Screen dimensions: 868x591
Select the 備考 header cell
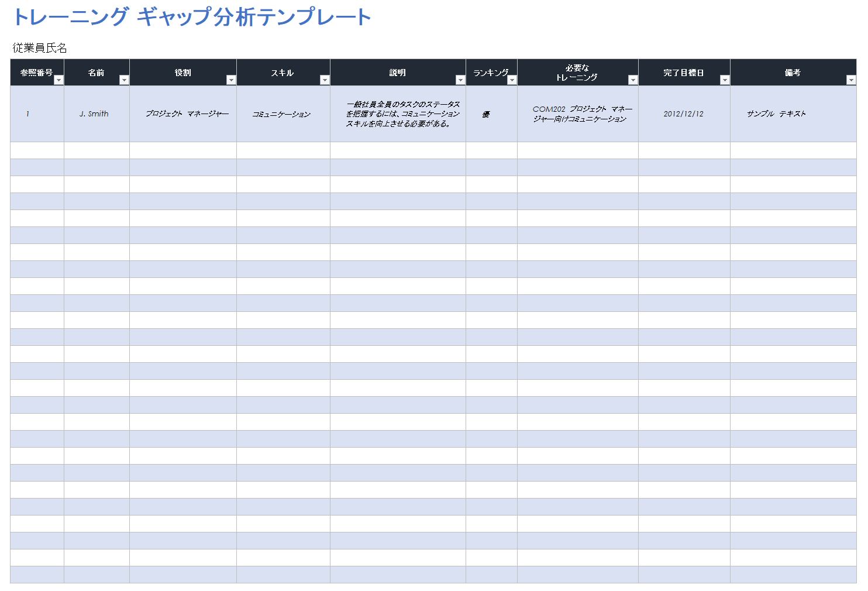pos(793,73)
